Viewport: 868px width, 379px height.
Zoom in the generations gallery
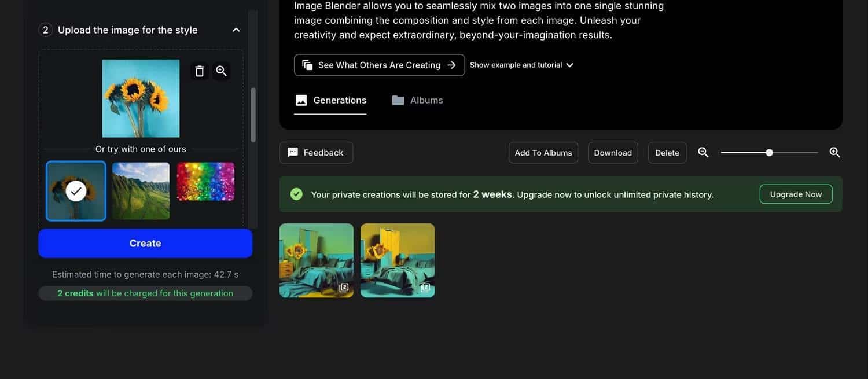tap(834, 153)
